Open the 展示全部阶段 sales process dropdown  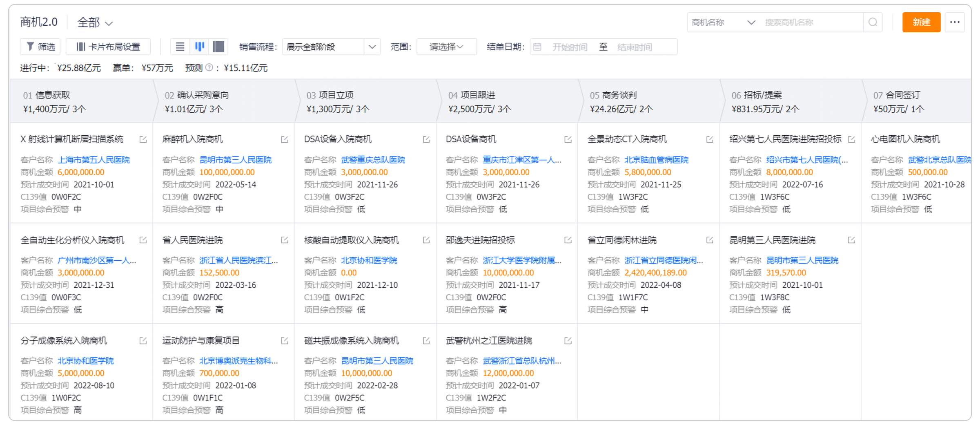331,47
